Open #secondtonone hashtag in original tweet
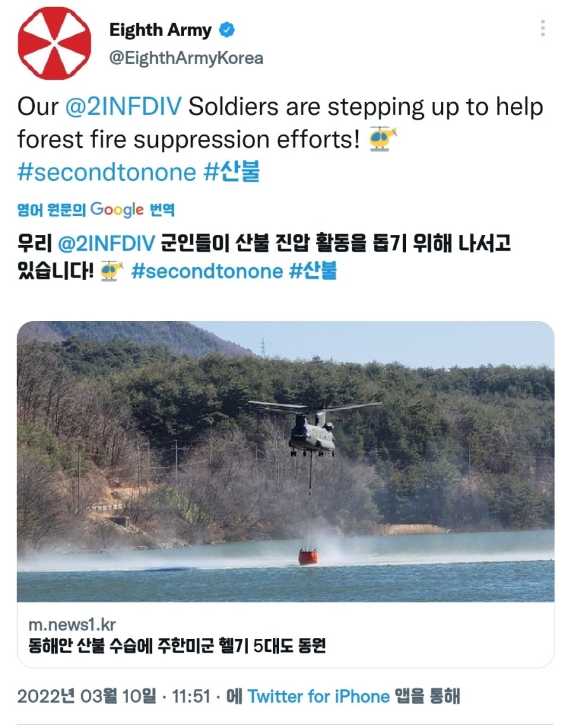The image size is (571, 728). click(x=107, y=172)
